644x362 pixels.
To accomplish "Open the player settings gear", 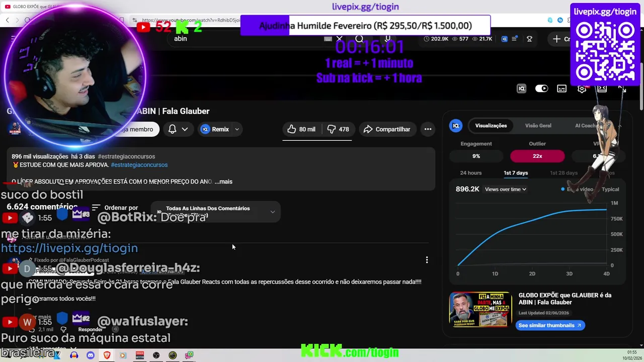I will pyautogui.click(x=582, y=88).
